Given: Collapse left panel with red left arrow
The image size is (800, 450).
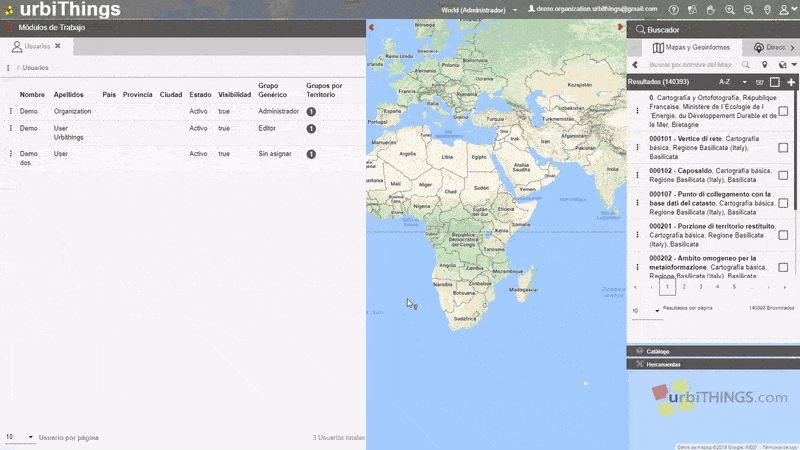Looking at the screenshot, I should coord(371,27).
